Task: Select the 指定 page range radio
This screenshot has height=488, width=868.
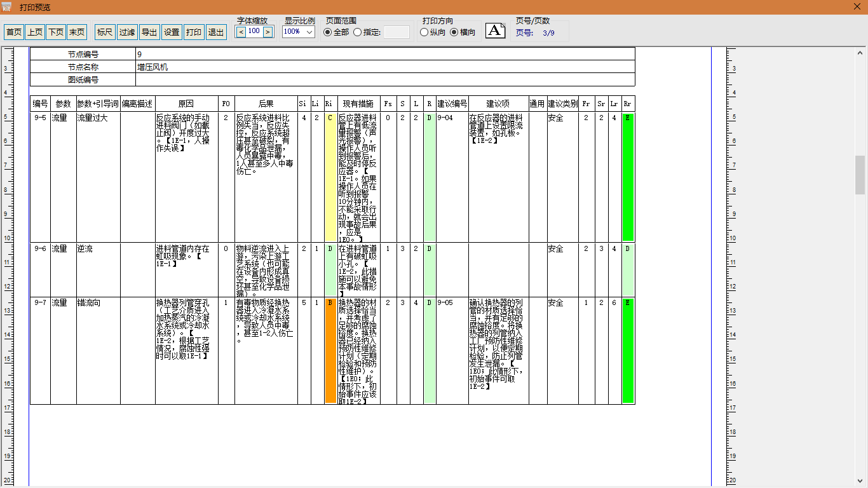Action: click(367, 32)
